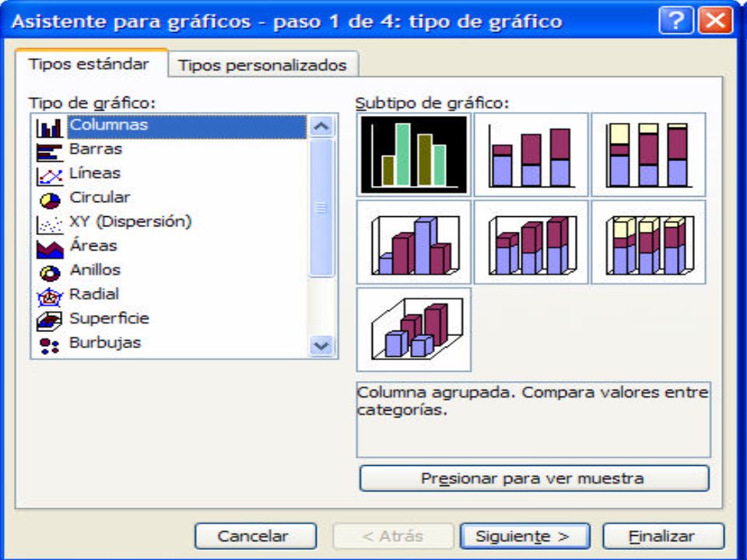The height and width of the screenshot is (560, 747).
Task: Click the Anillos doughnut chart icon
Action: coord(50,273)
